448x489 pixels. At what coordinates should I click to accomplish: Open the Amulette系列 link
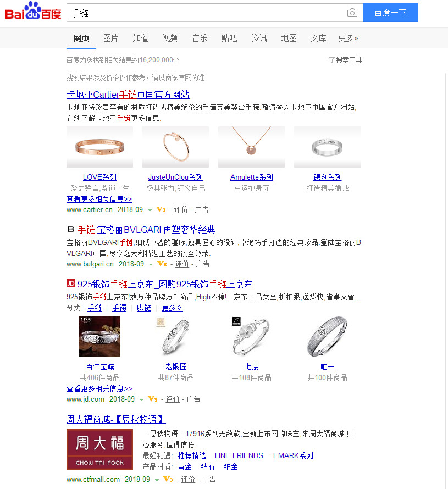[251, 177]
